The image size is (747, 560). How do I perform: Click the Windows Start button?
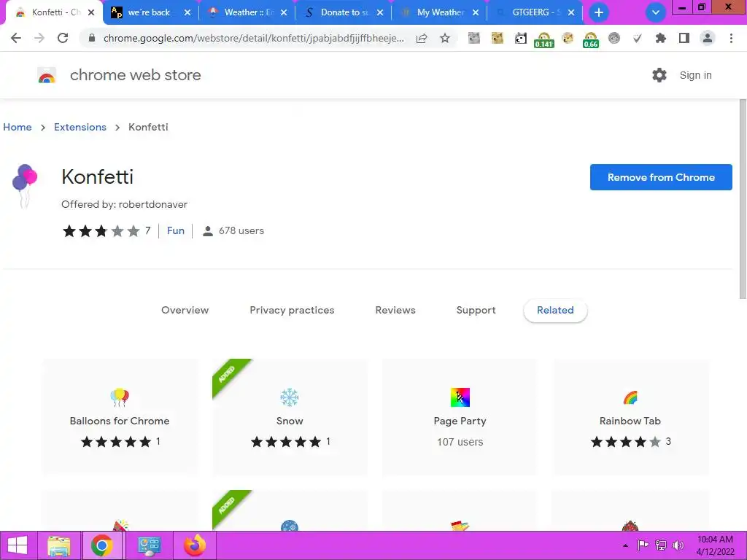(x=18, y=545)
